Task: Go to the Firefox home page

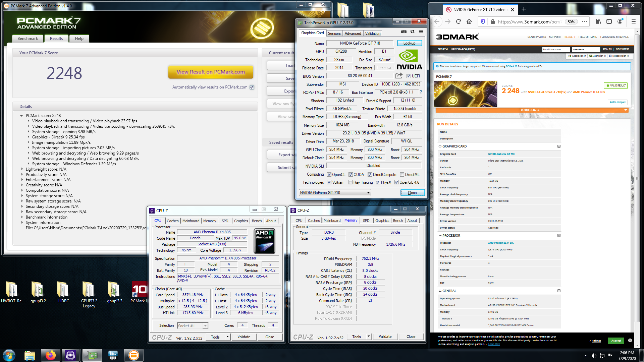Action: pos(469,22)
